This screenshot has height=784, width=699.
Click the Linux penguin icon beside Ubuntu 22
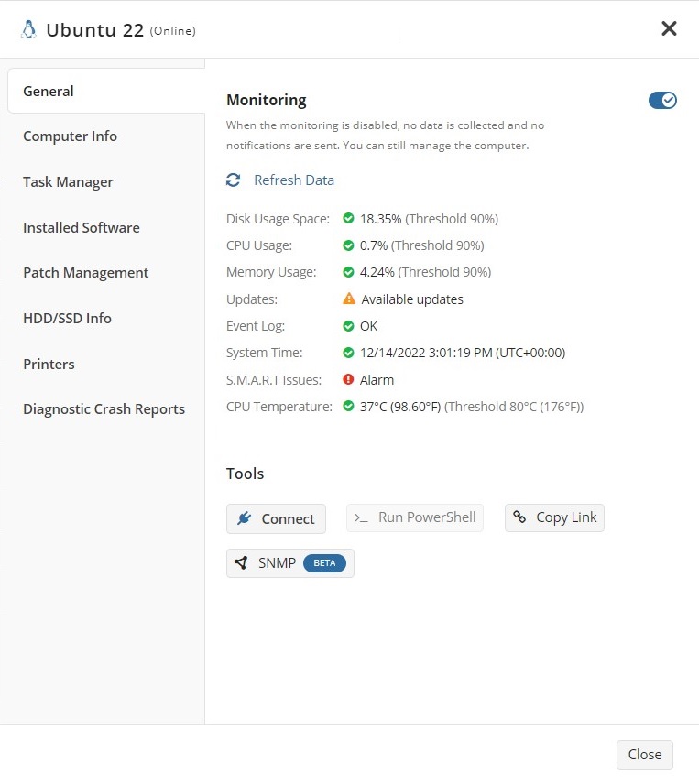pos(29,30)
